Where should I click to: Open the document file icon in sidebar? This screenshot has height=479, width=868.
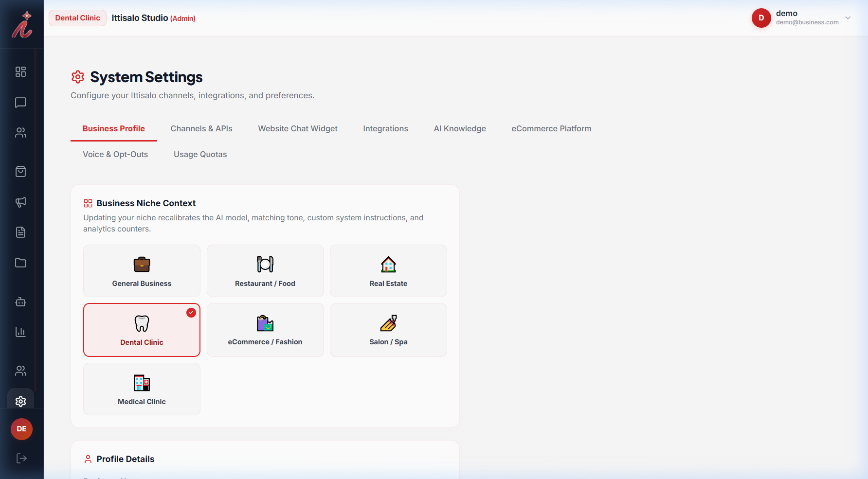[x=20, y=232]
